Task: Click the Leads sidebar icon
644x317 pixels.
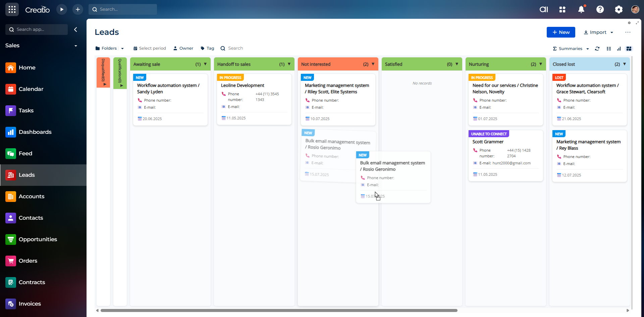Action: 11,175
